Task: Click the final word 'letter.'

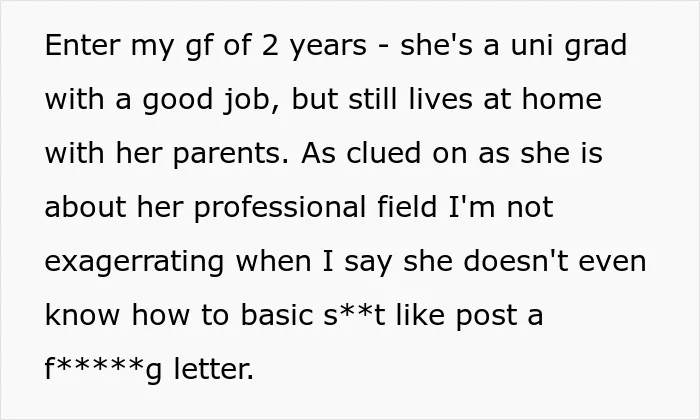Action: point(214,369)
